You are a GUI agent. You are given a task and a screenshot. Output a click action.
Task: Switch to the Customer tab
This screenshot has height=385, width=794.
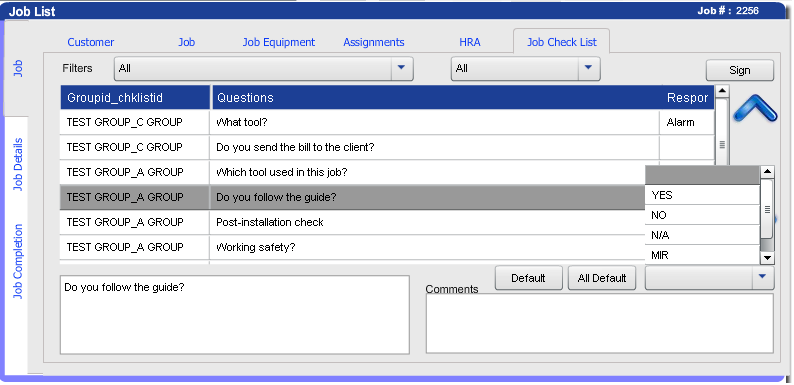click(91, 42)
